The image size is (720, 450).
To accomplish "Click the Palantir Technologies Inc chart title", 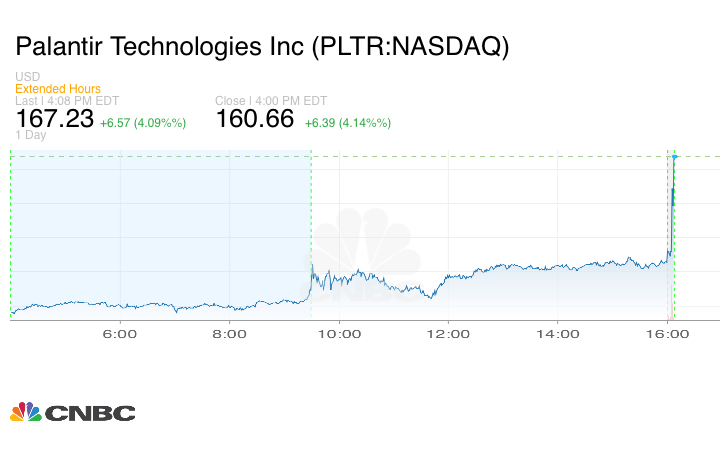I will [262, 47].
